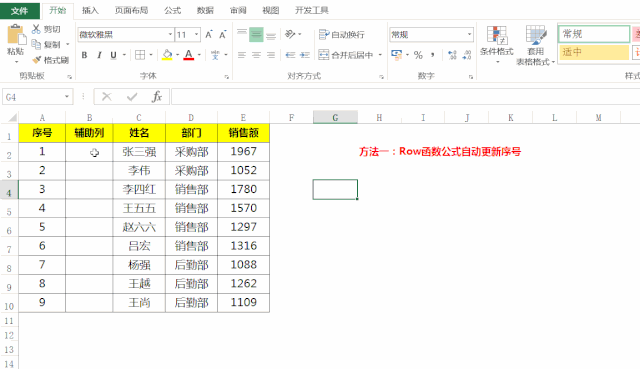
Task: Apply cell borders icon
Action: pyautogui.click(x=140, y=55)
